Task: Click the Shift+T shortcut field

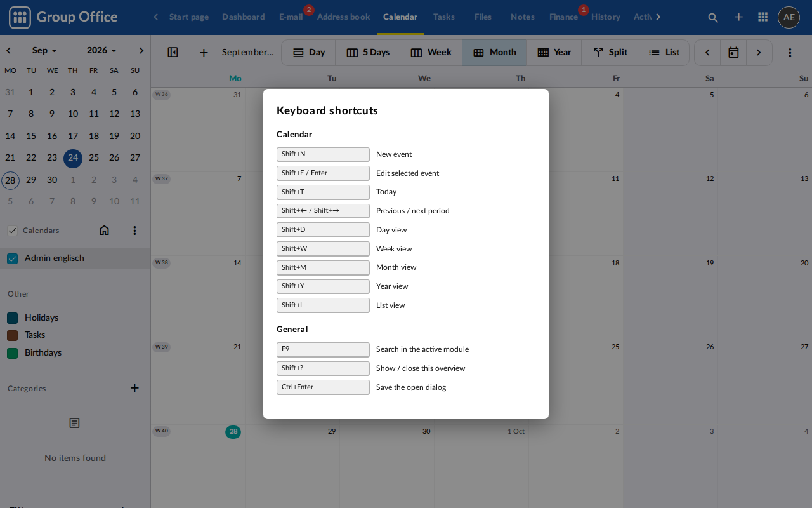Action: (323, 192)
